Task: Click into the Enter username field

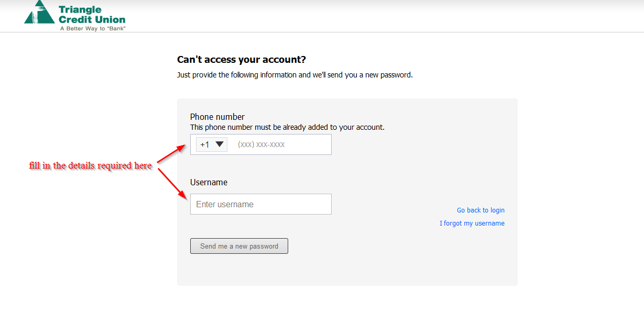Action: [x=260, y=204]
